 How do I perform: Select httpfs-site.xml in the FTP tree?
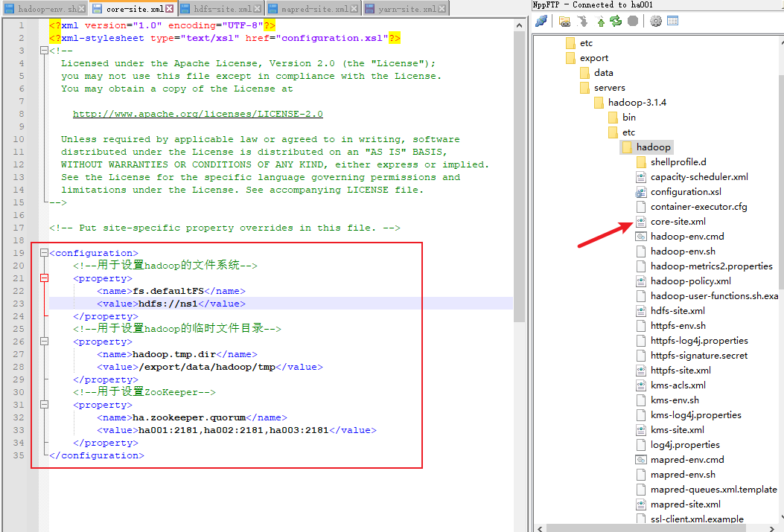point(681,370)
